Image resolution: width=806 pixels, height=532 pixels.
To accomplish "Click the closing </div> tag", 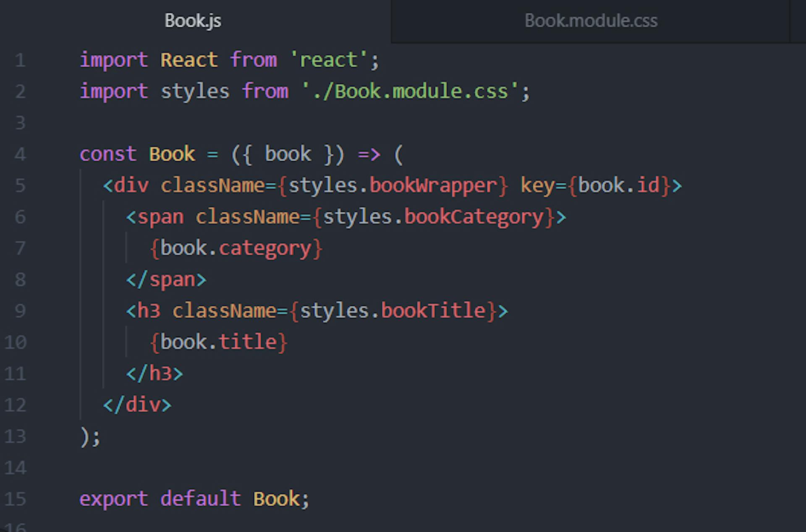I will point(137,405).
